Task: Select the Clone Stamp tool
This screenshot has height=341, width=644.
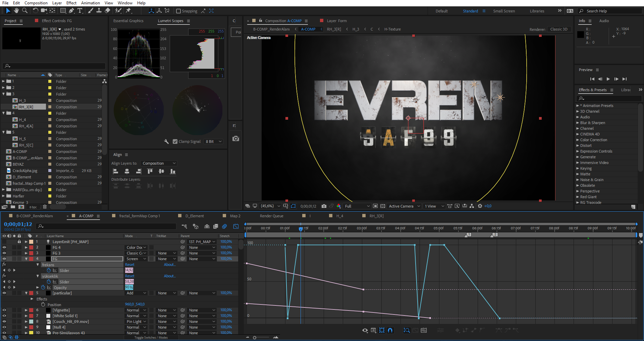Action: [99, 11]
